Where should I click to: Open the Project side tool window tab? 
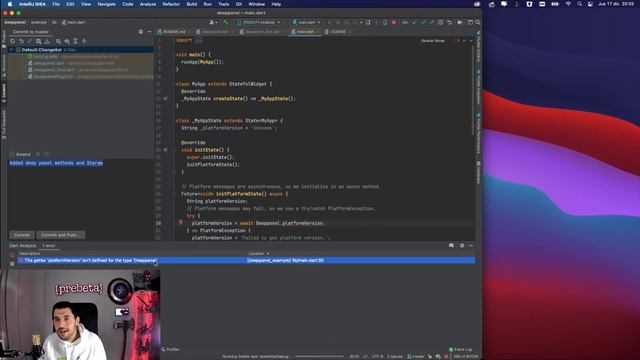coord(4,40)
